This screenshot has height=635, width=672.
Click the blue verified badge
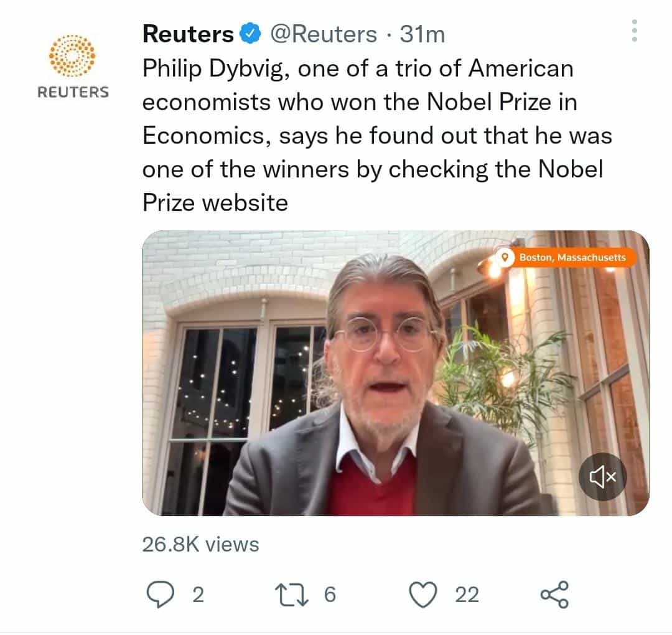[x=251, y=34]
